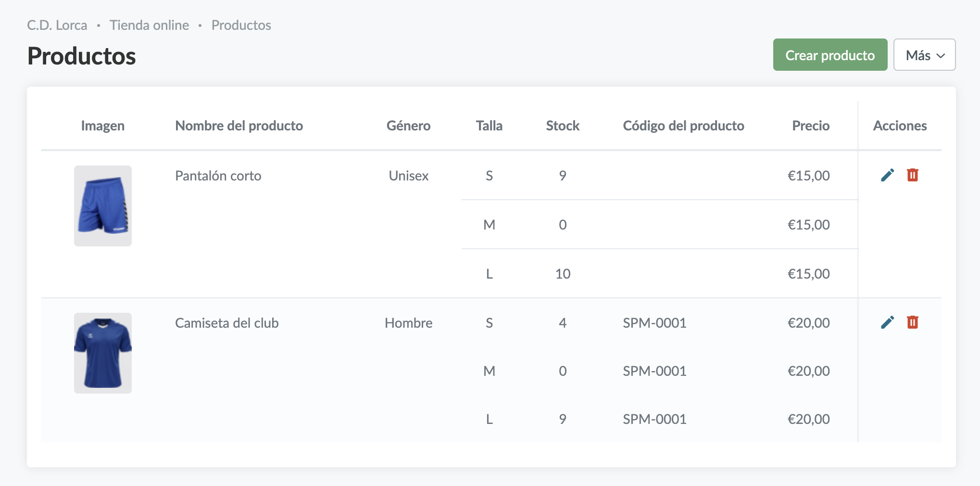The width and height of the screenshot is (980, 486).
Task: Navigate to Tienda online breadcrumb
Action: (149, 25)
